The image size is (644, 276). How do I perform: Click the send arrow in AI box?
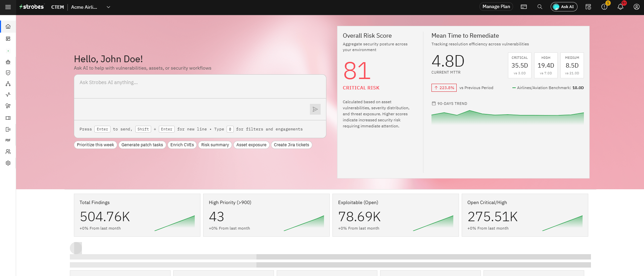315,109
